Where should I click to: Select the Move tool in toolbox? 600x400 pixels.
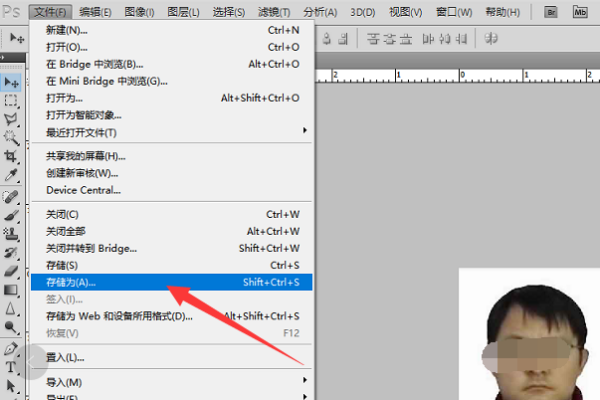[x=12, y=82]
